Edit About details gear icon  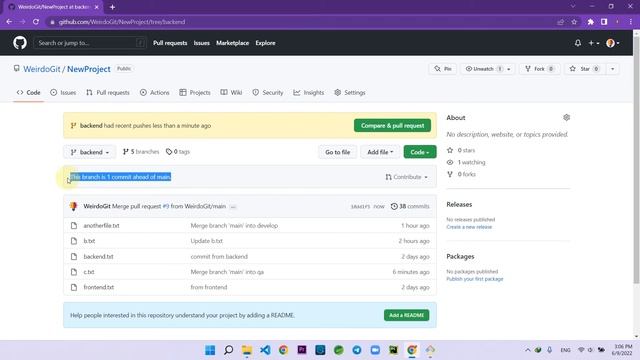pos(567,118)
